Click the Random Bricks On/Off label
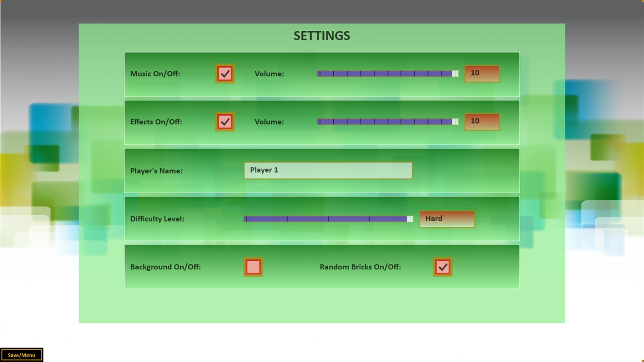The height and width of the screenshot is (362, 644). click(x=360, y=266)
